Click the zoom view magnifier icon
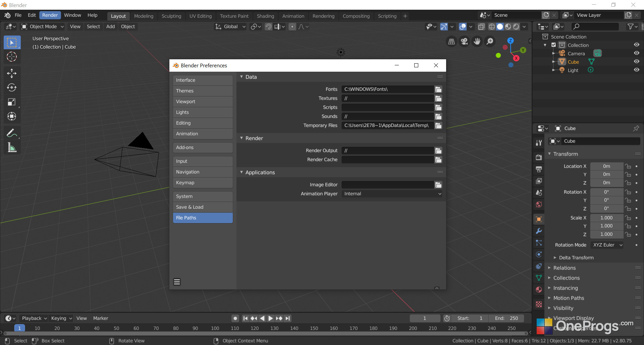This screenshot has width=644, height=345. click(x=490, y=41)
